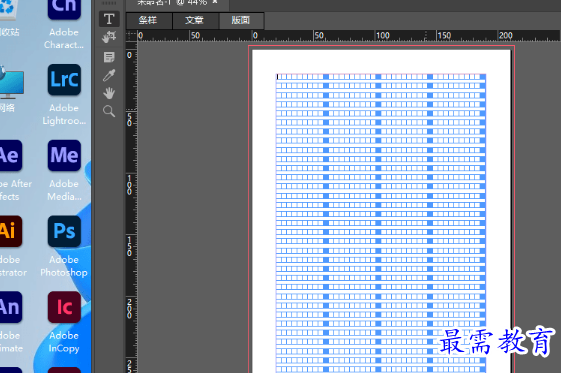Screen dimensions: 561x373
Task: Click the toolbar grip handle above Type tool
Action: coord(109,3)
